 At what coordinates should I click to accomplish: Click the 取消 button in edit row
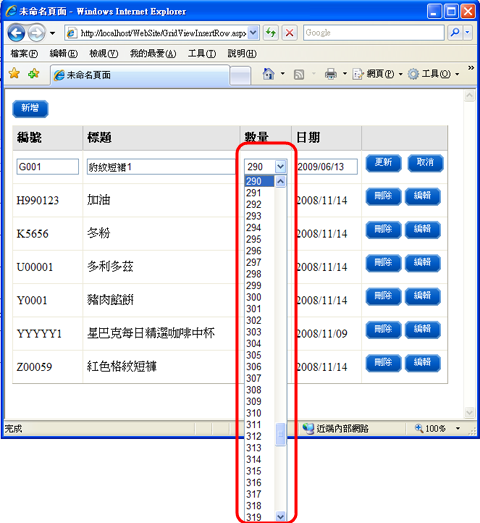(x=425, y=163)
